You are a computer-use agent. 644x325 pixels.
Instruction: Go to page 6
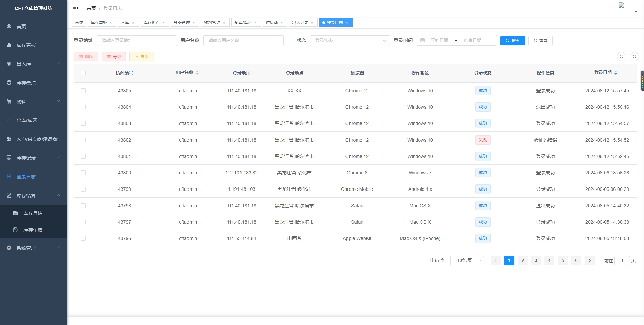coord(576,260)
